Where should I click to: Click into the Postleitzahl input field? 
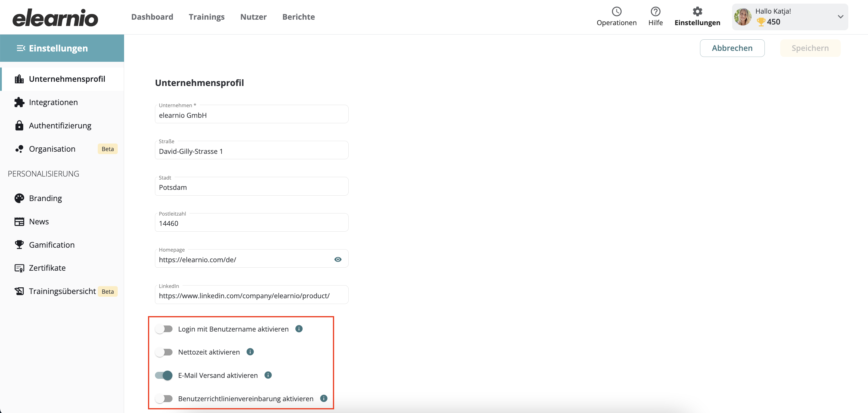(252, 223)
